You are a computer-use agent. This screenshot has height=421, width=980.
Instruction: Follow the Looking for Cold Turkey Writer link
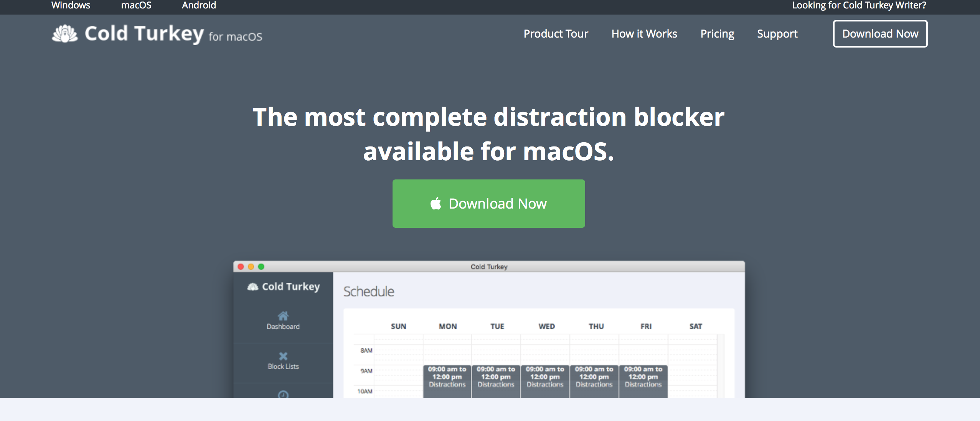pos(859,5)
